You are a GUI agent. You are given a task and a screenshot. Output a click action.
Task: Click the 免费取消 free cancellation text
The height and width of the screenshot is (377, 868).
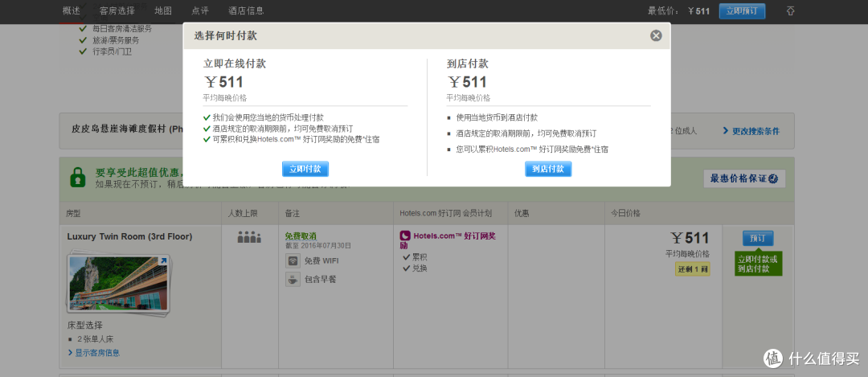tap(301, 236)
